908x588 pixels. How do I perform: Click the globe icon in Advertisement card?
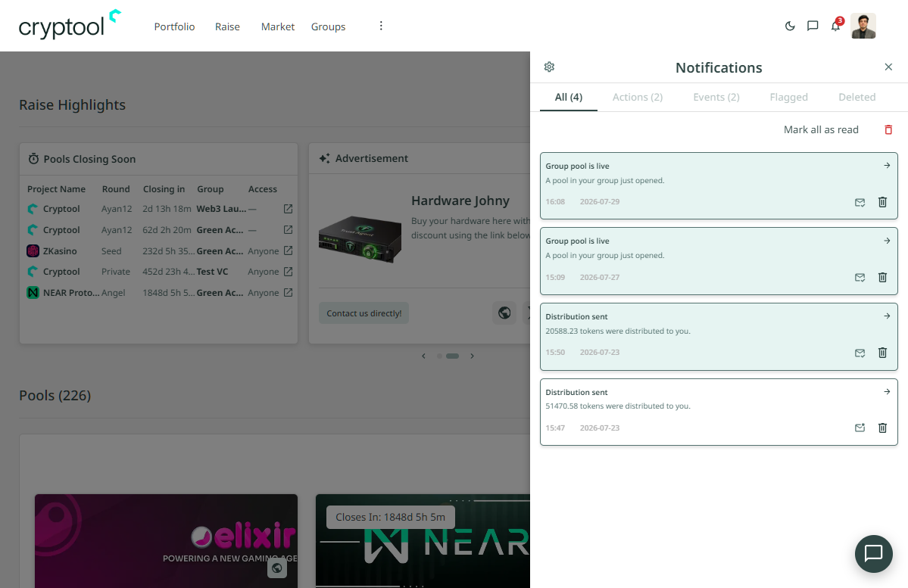click(x=504, y=313)
